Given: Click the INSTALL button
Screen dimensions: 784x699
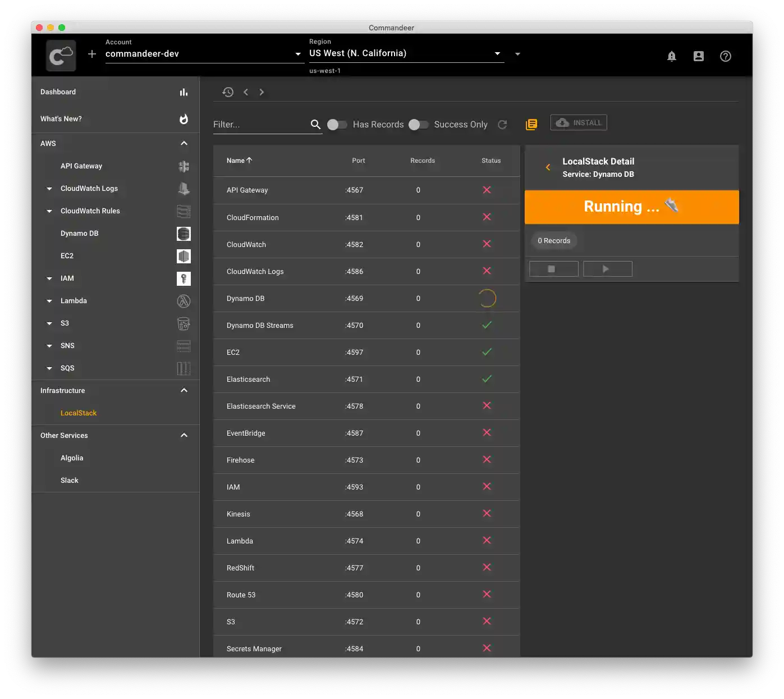Looking at the screenshot, I should (578, 123).
